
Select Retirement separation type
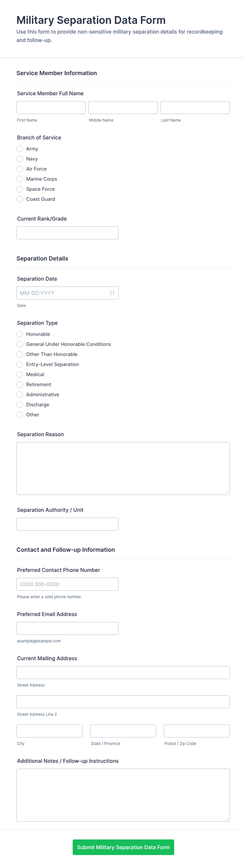(x=20, y=384)
